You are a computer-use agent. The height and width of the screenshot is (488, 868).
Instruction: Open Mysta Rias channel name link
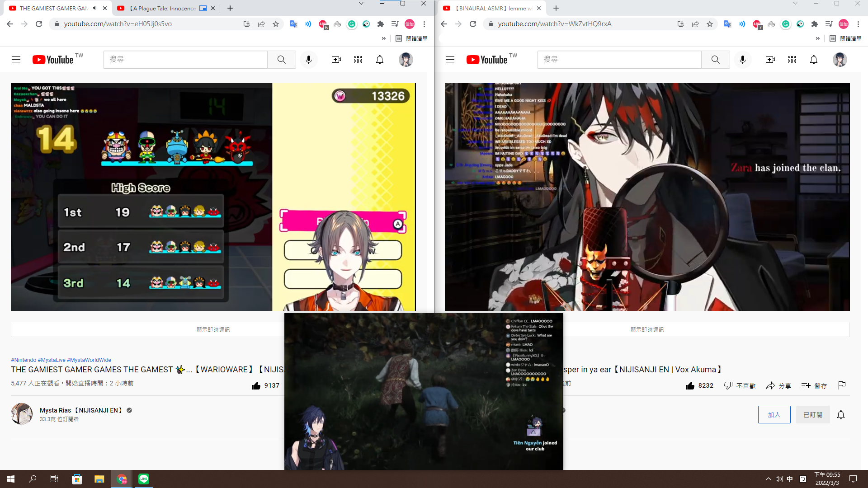[x=81, y=410]
